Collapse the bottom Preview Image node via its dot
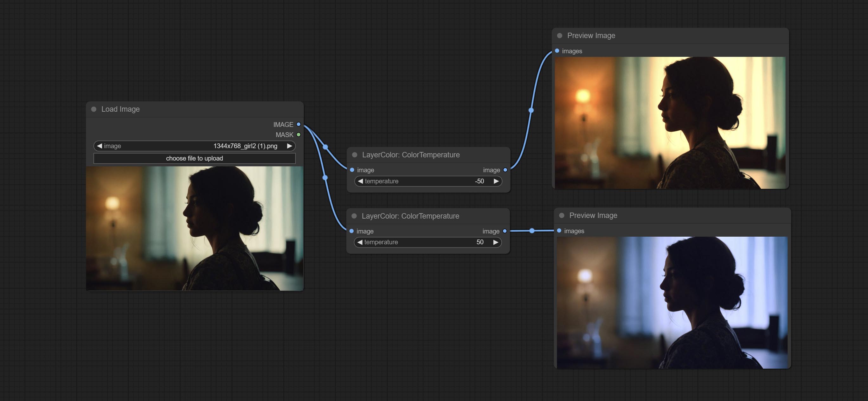This screenshot has height=401, width=868. (561, 215)
